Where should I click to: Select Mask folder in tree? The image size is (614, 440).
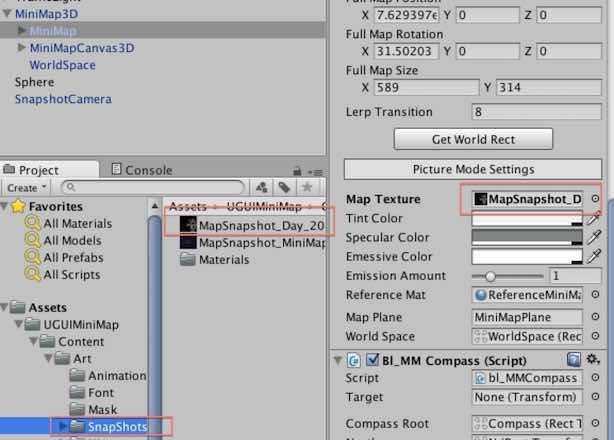93,409
